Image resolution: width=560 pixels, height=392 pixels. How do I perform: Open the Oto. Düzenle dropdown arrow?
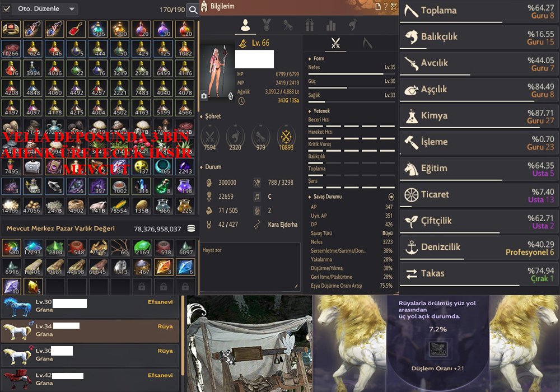click(x=72, y=9)
